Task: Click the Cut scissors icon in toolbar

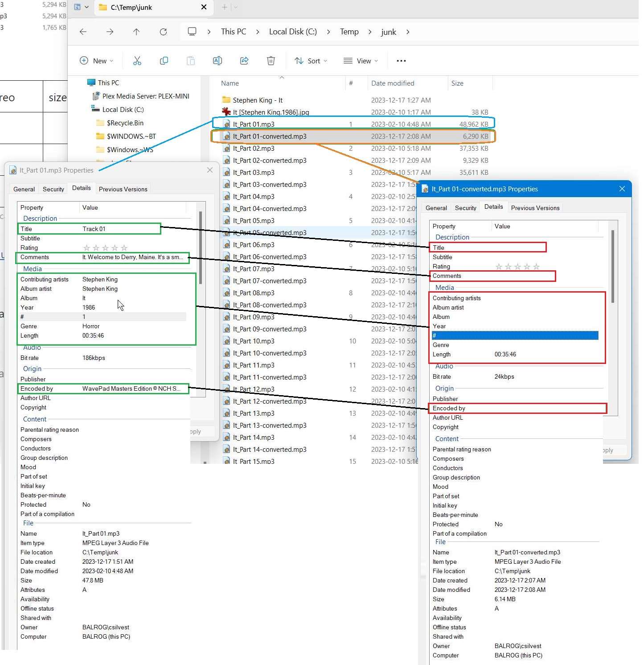Action: click(137, 61)
